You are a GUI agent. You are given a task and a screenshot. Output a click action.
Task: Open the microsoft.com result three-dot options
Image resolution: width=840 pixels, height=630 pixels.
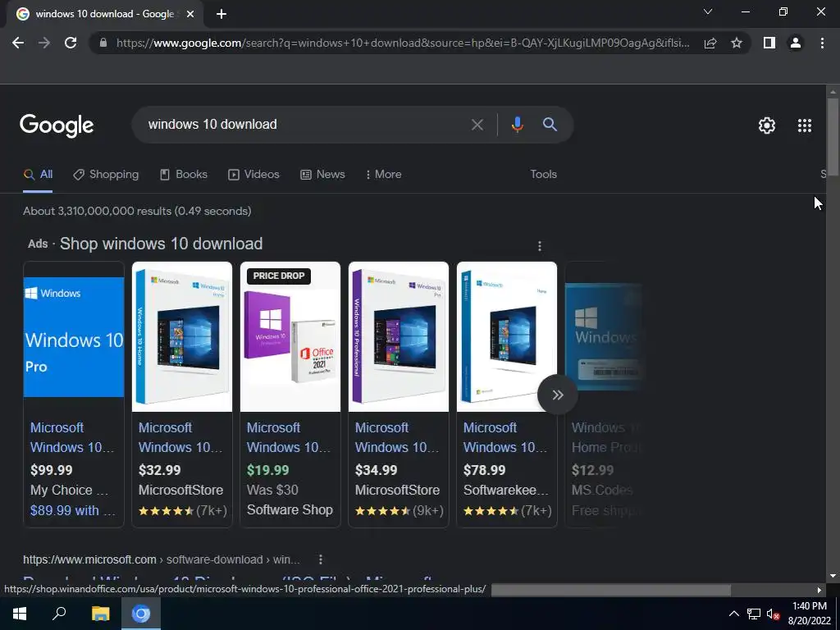click(x=321, y=559)
